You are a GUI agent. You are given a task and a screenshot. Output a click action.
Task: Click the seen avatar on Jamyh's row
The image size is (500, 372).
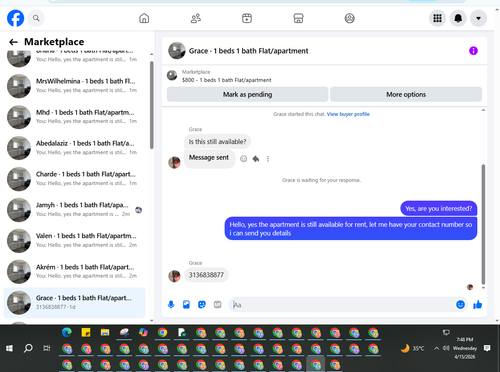[138, 210]
